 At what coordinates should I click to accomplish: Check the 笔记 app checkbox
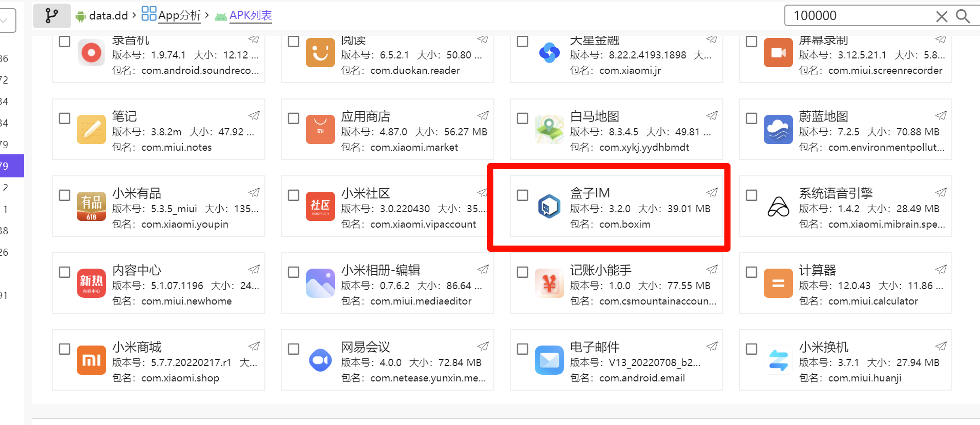point(65,118)
